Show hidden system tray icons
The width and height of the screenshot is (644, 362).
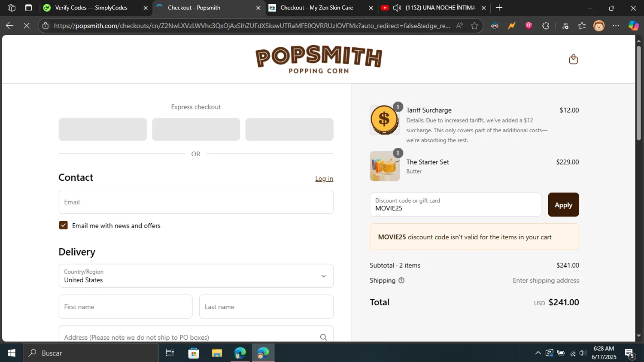pos(538,353)
